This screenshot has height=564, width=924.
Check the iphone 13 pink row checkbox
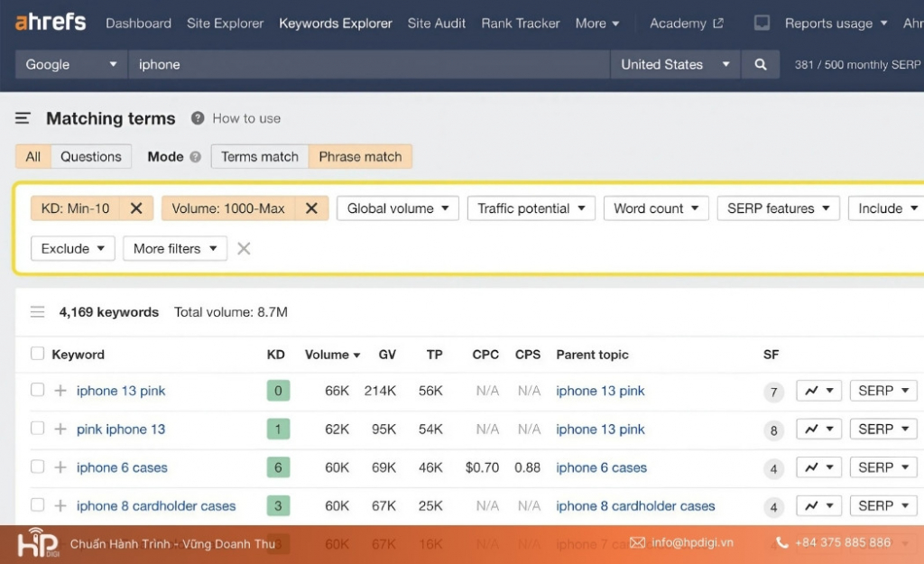click(x=37, y=390)
